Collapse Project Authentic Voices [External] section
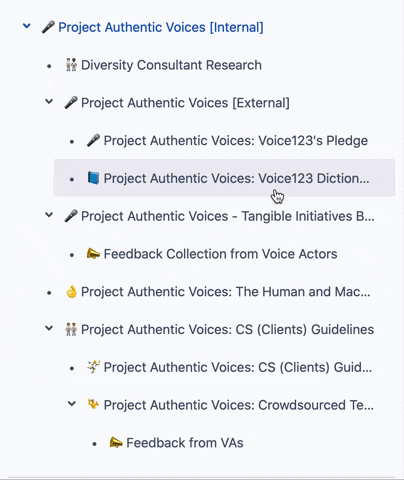The height and width of the screenshot is (480, 404). click(x=49, y=101)
